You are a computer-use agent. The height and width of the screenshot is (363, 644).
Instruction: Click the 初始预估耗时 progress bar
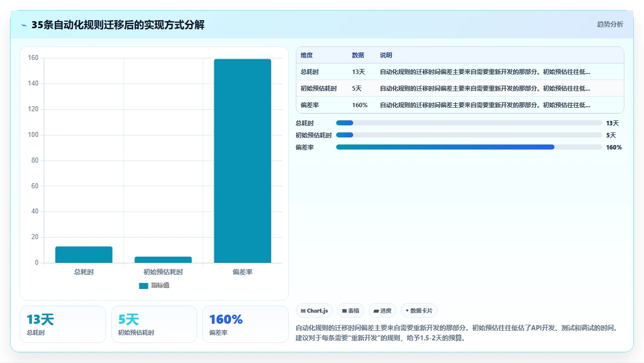(x=469, y=135)
